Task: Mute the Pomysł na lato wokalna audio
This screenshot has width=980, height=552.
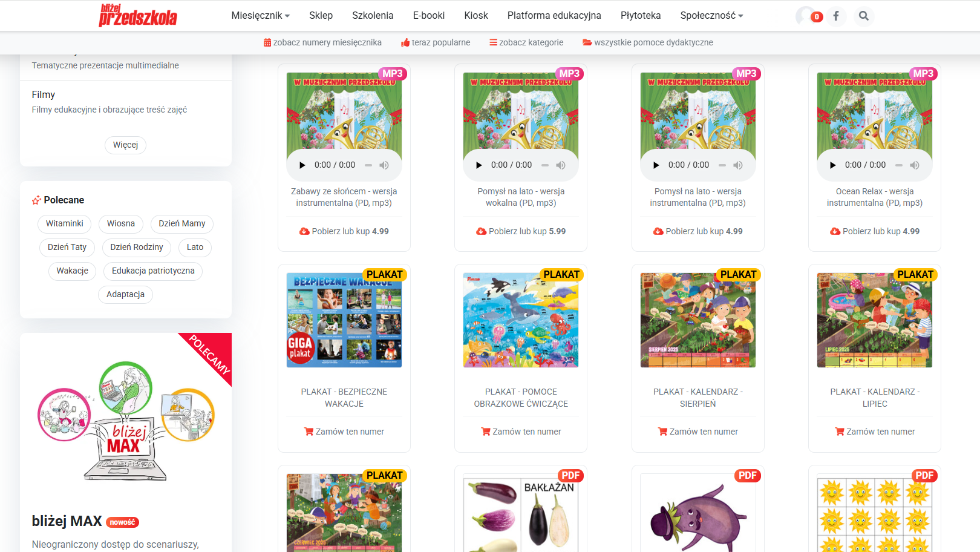Action: (x=561, y=165)
